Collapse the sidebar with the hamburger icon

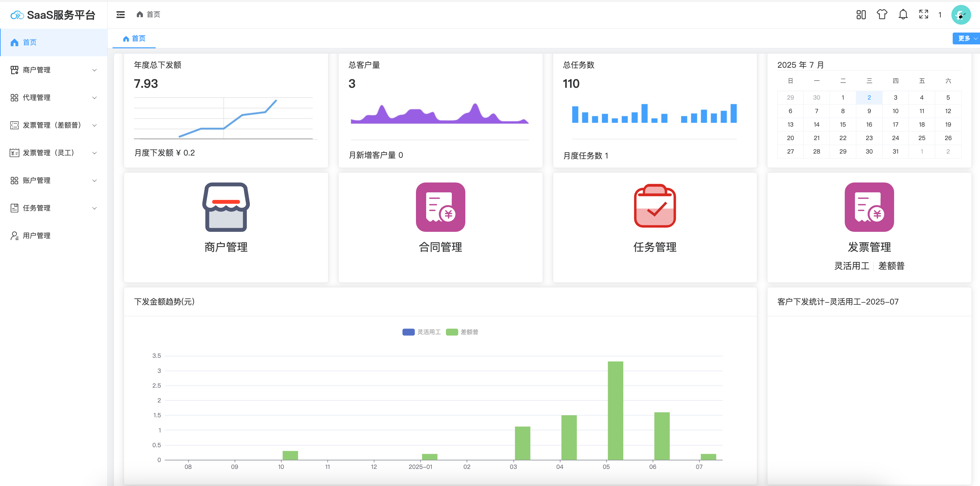coord(120,14)
